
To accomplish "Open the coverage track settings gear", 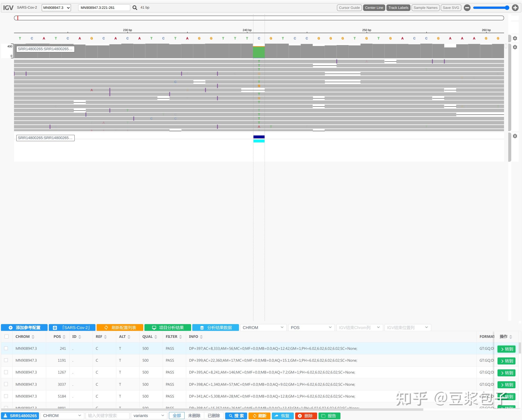I will pos(515,38).
